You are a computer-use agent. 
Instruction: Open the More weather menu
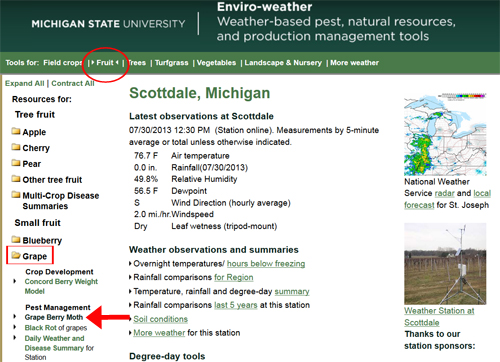354,63
